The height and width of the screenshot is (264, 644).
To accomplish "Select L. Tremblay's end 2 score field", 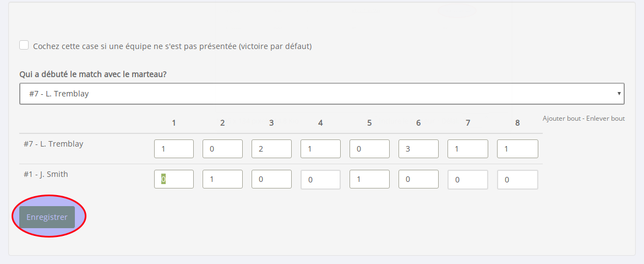I will tap(222, 149).
